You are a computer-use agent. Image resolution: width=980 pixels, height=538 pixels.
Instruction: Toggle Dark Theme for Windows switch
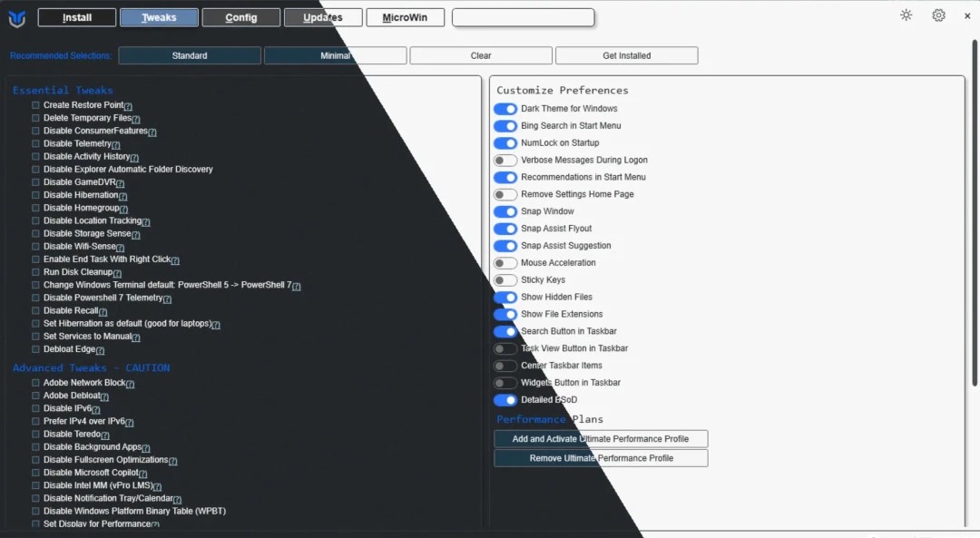[x=505, y=109]
